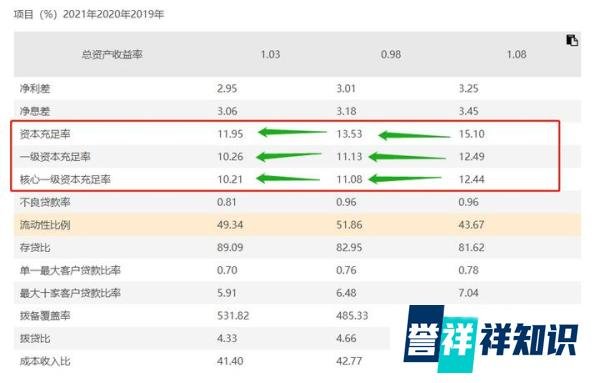Image resolution: width=600 pixels, height=383 pixels.
Task: Click the 净利差 row label
Action: pyautogui.click(x=35, y=89)
